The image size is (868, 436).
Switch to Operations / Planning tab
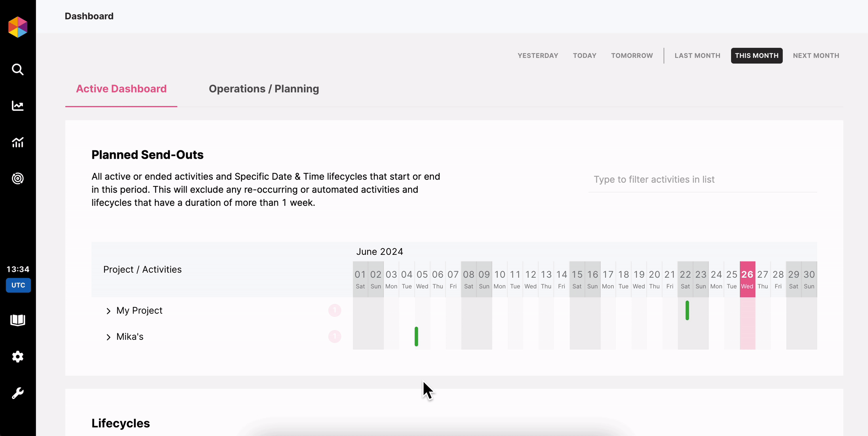click(264, 89)
